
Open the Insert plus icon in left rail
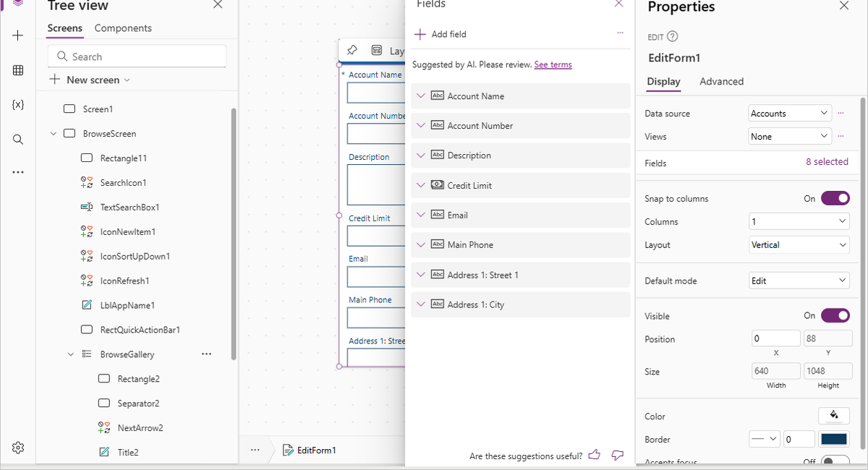coord(18,35)
